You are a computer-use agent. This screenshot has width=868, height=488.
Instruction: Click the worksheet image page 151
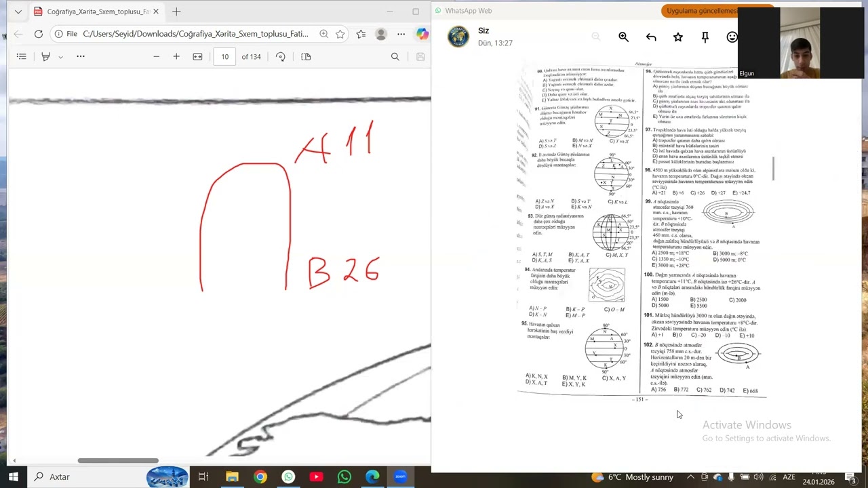[x=642, y=230]
